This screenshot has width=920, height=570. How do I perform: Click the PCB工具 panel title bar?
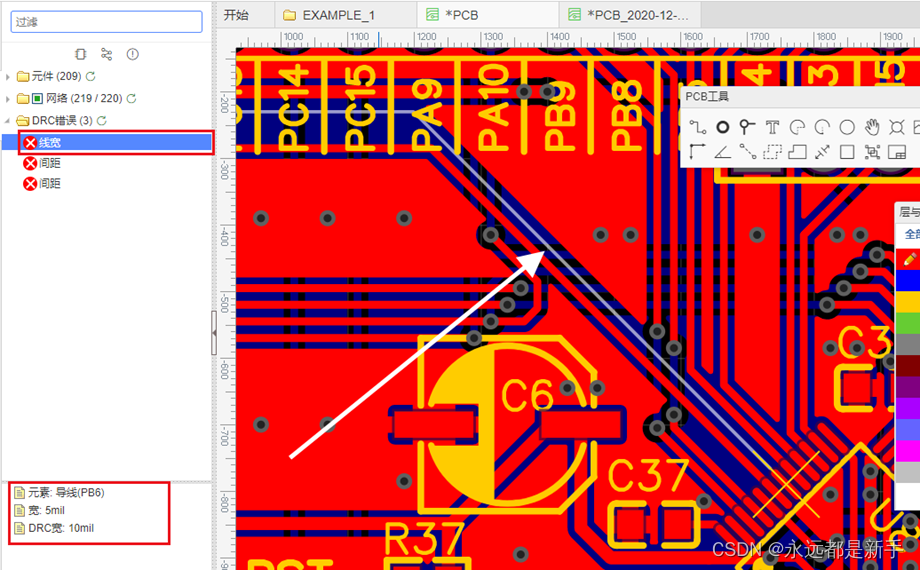coord(800,97)
